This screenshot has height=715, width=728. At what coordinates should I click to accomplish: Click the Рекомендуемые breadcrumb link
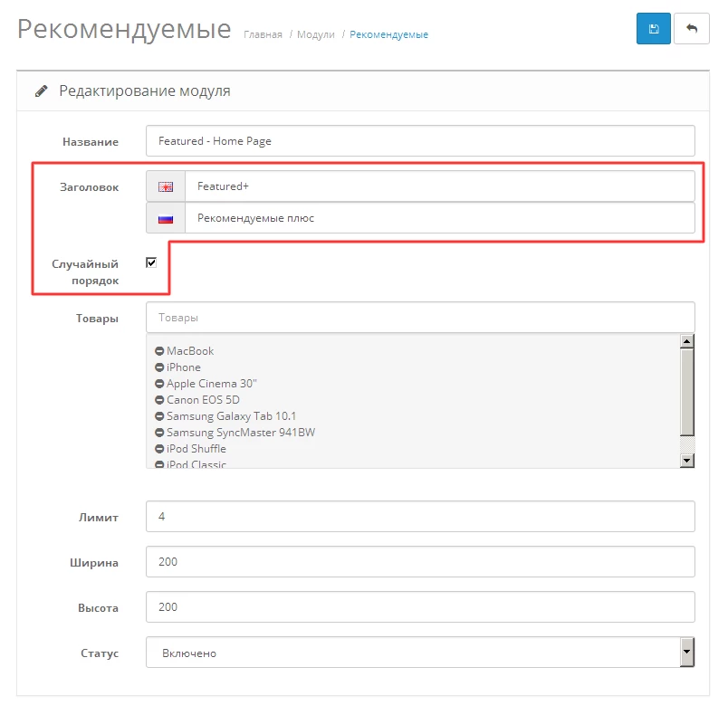[388, 34]
